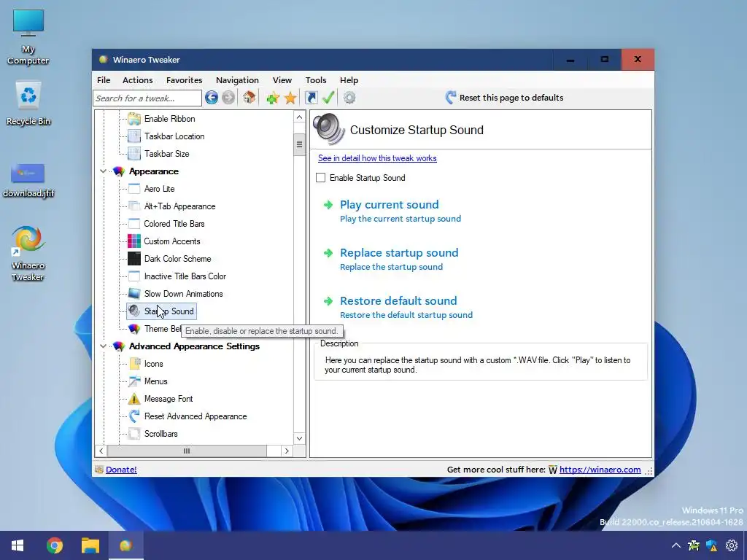The width and height of the screenshot is (747, 560).
Task: Click the green arrow beside Replace startup sound
Action: pyautogui.click(x=328, y=253)
